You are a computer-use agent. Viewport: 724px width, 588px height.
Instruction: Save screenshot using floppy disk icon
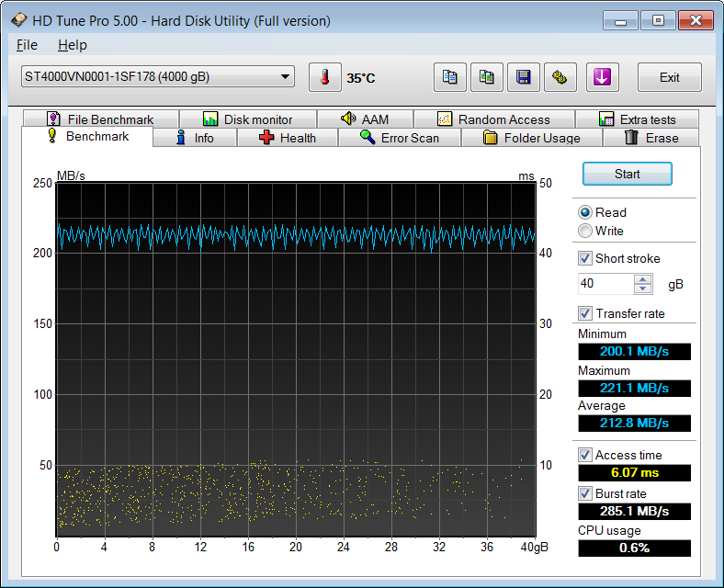coord(523,78)
